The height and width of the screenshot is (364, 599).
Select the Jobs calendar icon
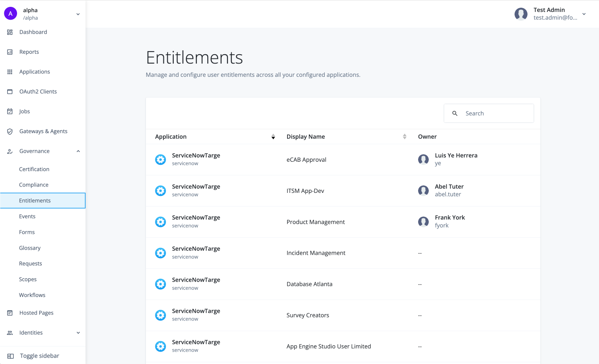(x=9, y=111)
